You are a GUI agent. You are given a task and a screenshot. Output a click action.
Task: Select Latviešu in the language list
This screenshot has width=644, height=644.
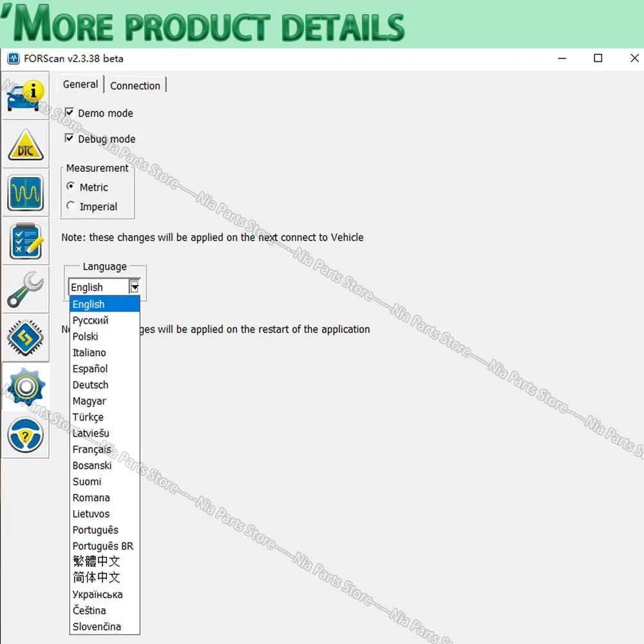pos(105,433)
